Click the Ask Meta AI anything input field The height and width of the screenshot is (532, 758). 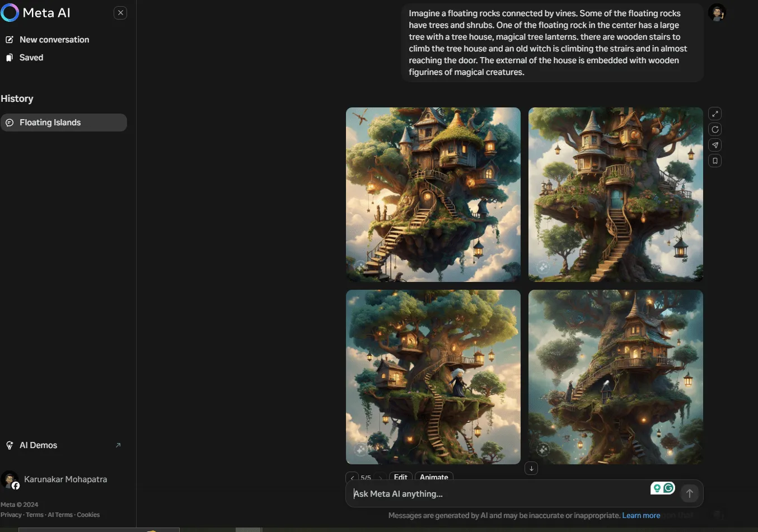(498, 493)
